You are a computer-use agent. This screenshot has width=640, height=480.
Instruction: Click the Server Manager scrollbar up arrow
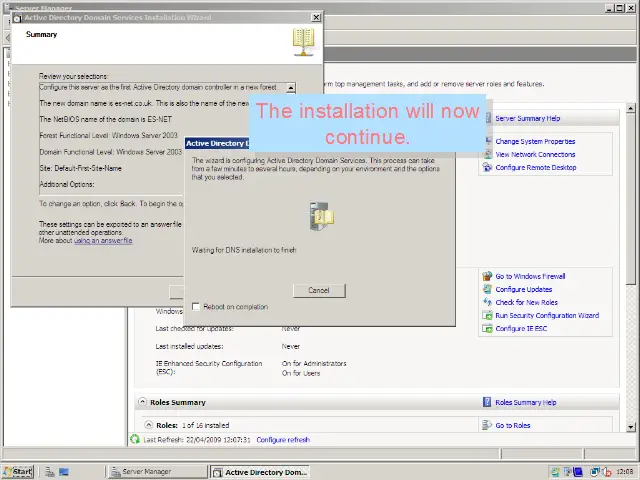631,109
